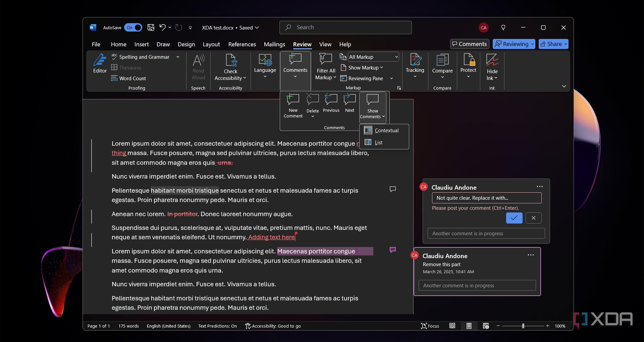The image size is (644, 342).
Task: Click Hide Ink button
Action: point(492,67)
